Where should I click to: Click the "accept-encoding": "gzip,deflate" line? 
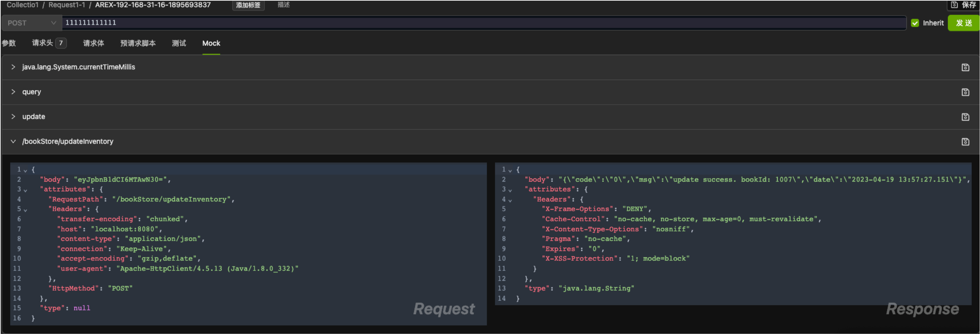129,259
